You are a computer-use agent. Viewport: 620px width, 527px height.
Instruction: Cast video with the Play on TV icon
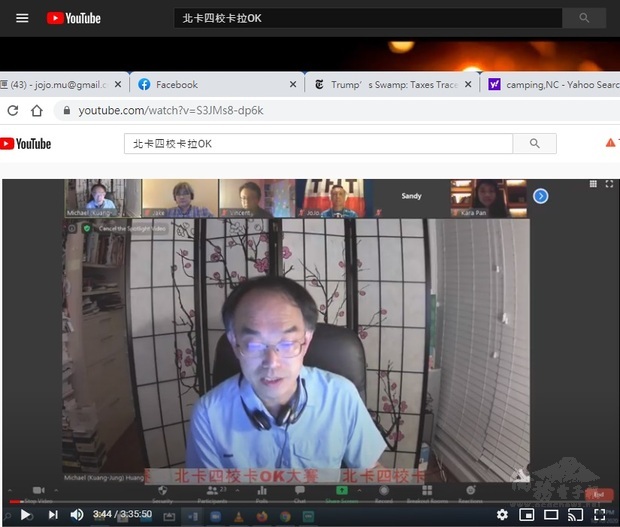pyautogui.click(x=576, y=514)
